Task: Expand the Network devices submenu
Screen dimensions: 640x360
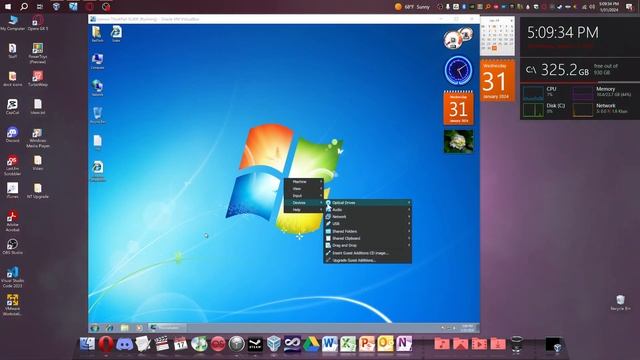Action: tap(367, 217)
